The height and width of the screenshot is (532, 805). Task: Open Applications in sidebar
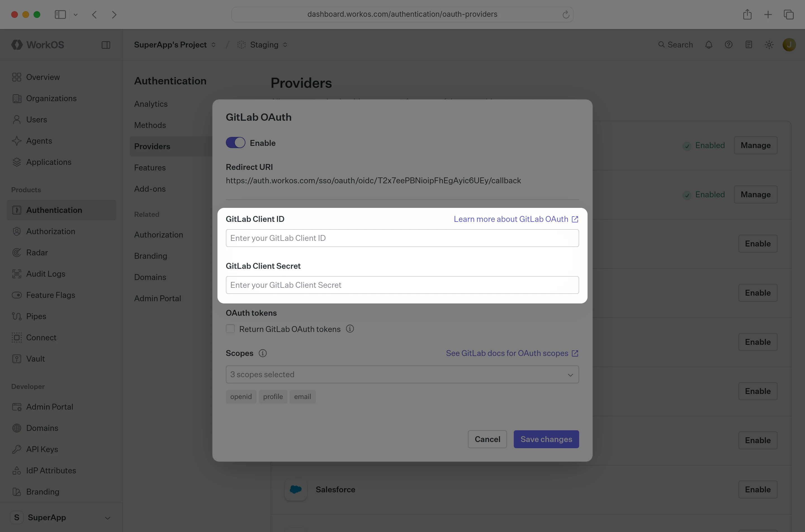tap(61, 162)
